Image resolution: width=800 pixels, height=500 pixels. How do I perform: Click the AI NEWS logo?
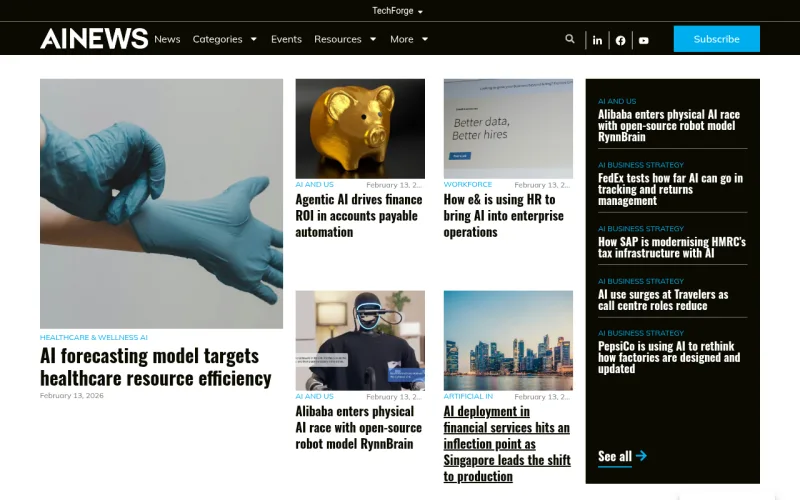click(x=94, y=39)
